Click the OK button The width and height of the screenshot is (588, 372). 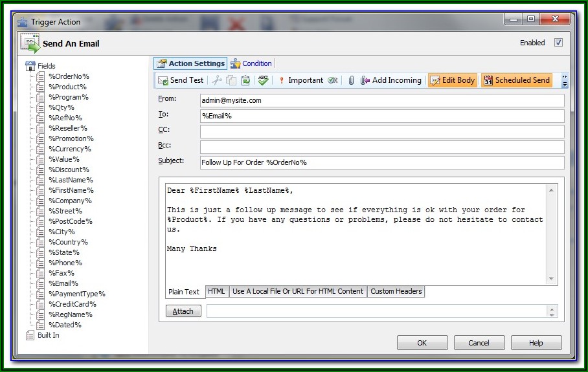(422, 343)
